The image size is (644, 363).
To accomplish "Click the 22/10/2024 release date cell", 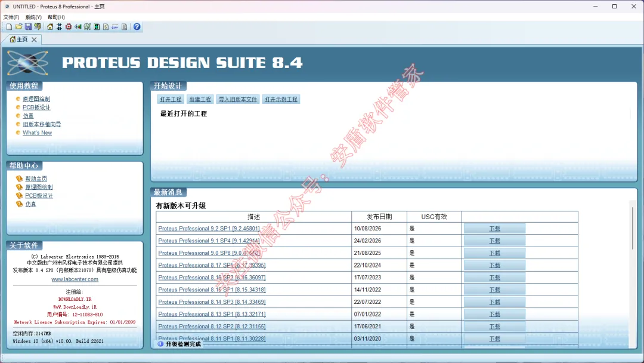I will point(379,266).
